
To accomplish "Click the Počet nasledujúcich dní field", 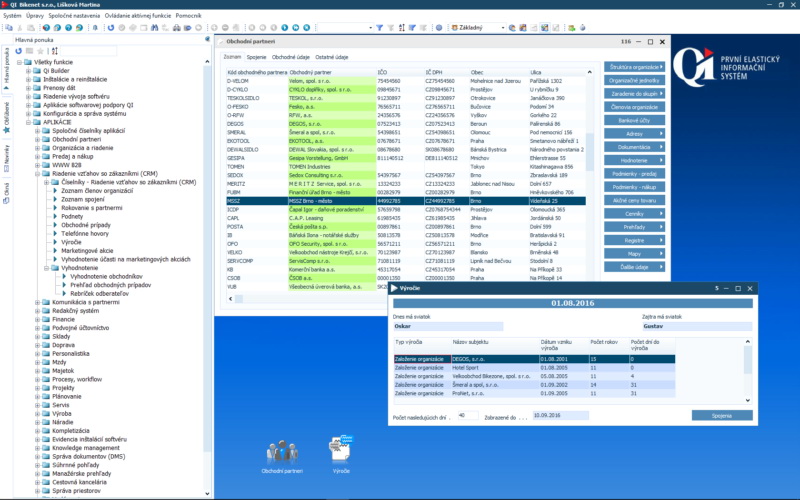I will [468, 416].
